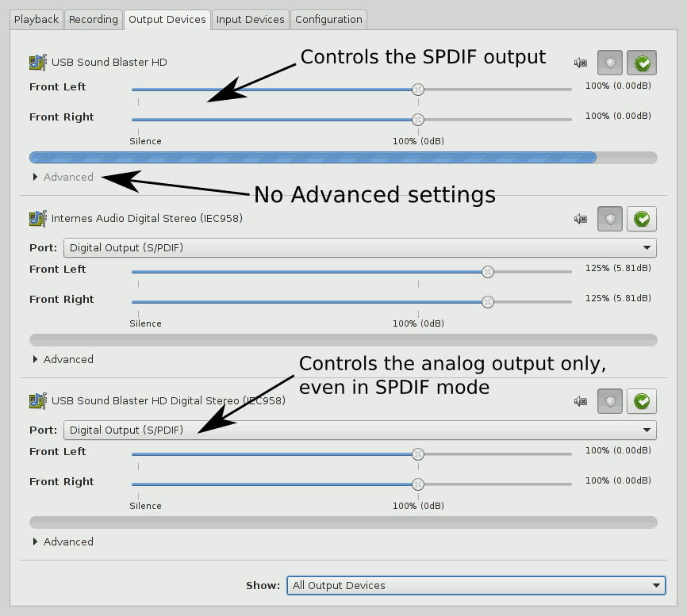Expand Advanced under Sound Blaster Digital Stereo

pos(63,542)
